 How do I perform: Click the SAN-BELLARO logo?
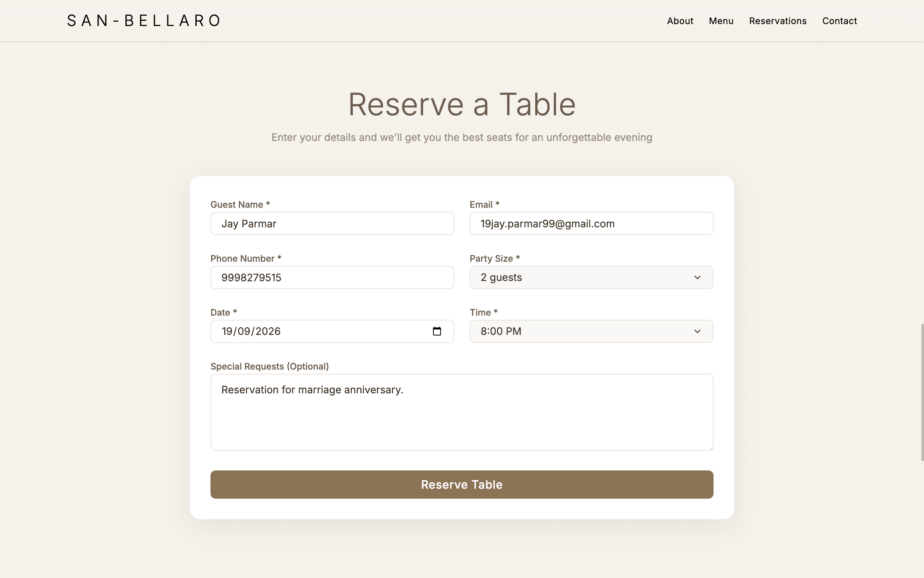[144, 21]
